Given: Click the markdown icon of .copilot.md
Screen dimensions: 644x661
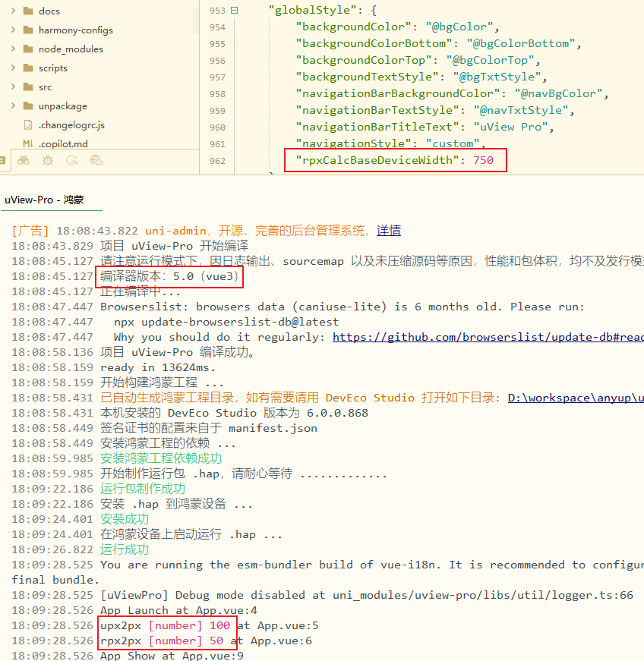Looking at the screenshot, I should pos(28,143).
